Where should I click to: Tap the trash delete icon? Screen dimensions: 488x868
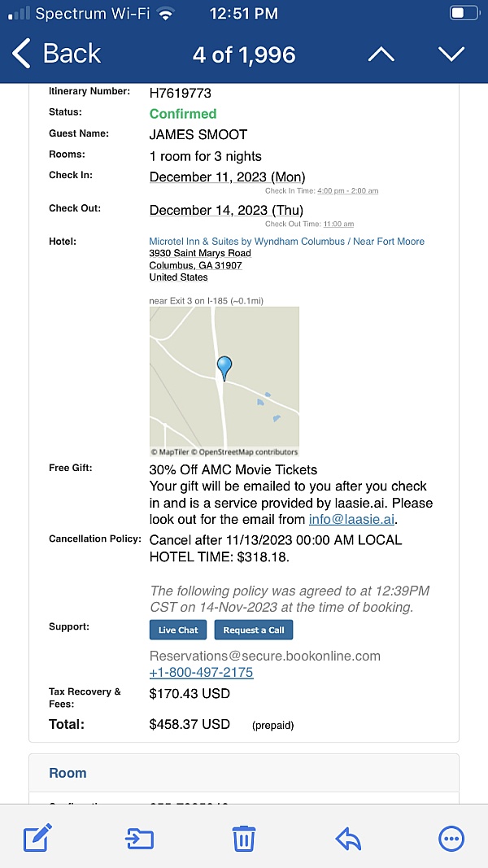coord(244,838)
